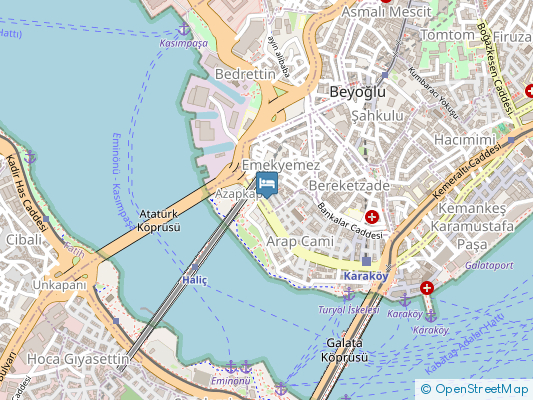The height and width of the screenshot is (400, 533).
Task: Select the Unkapanı area label
Action: tap(59, 285)
